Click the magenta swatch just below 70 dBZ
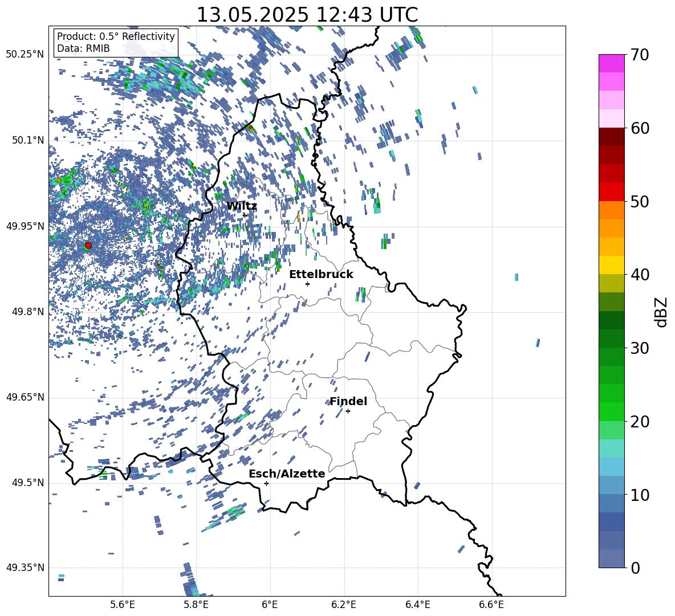The height and width of the screenshot is (616, 675). click(x=612, y=63)
